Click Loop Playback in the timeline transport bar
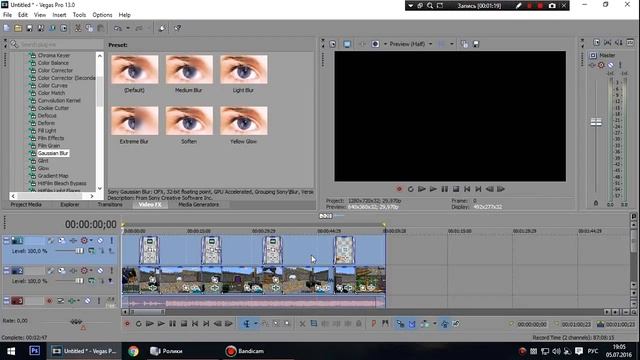The image size is (640, 360). click(x=138, y=324)
